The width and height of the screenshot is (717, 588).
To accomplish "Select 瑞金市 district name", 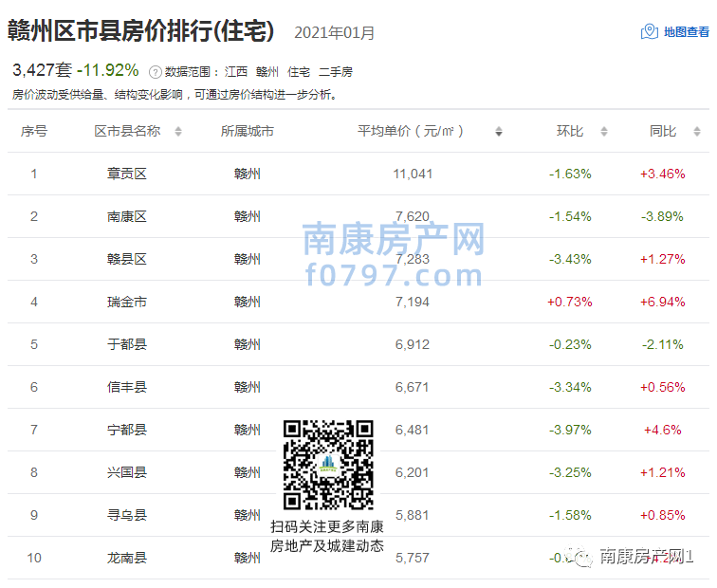I will (x=127, y=302).
